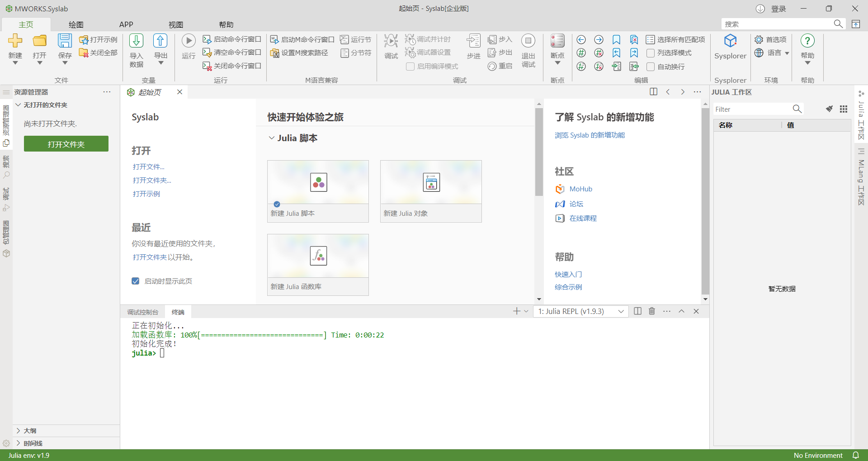Click the Save (保存) disk icon
Viewport: 868px width, 461px height.
(x=65, y=41)
